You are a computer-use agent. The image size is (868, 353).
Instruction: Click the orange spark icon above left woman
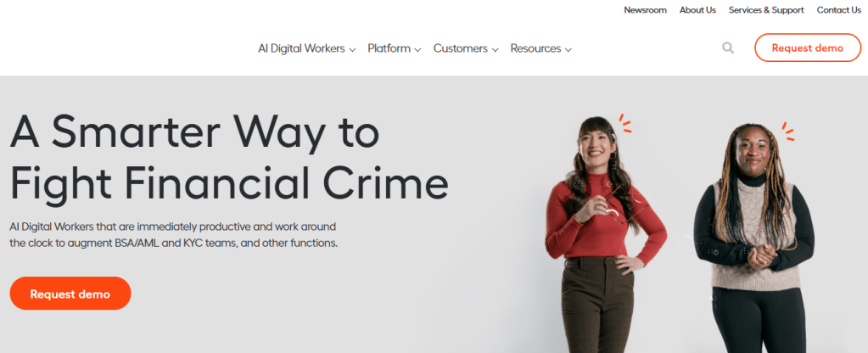click(625, 123)
